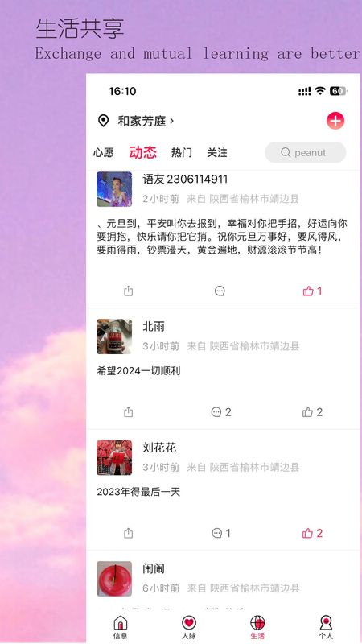Share the 语友 2306114911 post
Screen dimensions: 362x644
(x=129, y=291)
